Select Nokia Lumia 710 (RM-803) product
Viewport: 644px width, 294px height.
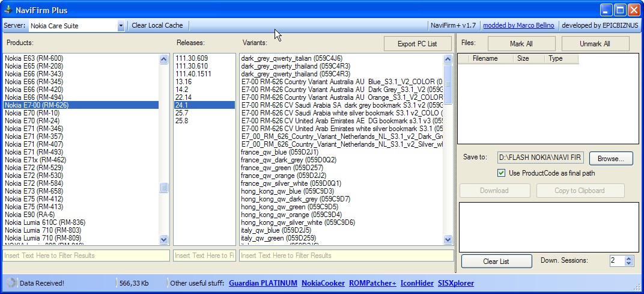(x=81, y=230)
